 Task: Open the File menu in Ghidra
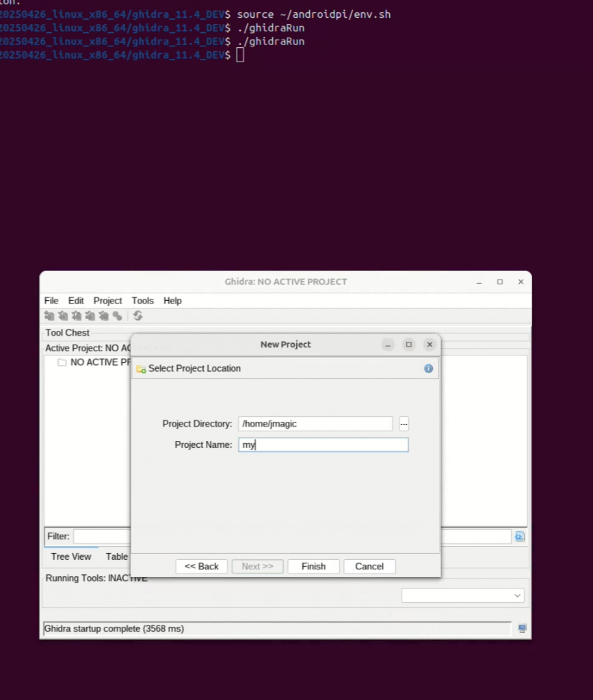coord(51,301)
